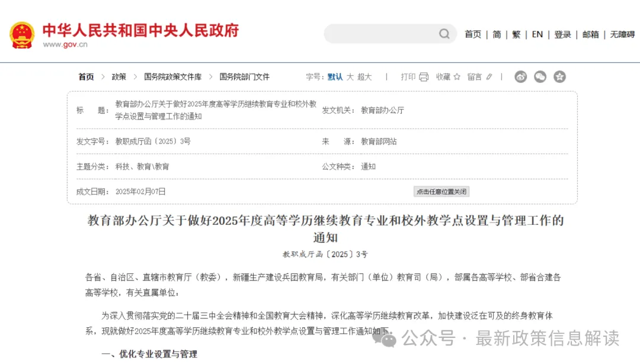Open the 政策 breadcrumb link
The width and height of the screenshot is (640, 364).
click(x=119, y=76)
